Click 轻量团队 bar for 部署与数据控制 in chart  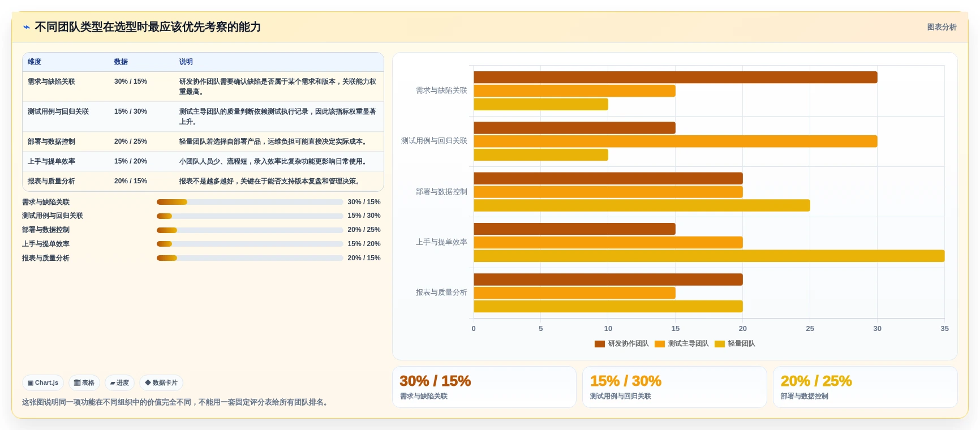(642, 205)
